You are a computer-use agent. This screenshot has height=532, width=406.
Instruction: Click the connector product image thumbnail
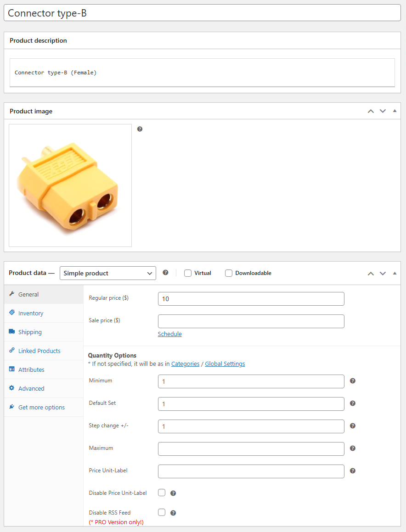coord(70,185)
